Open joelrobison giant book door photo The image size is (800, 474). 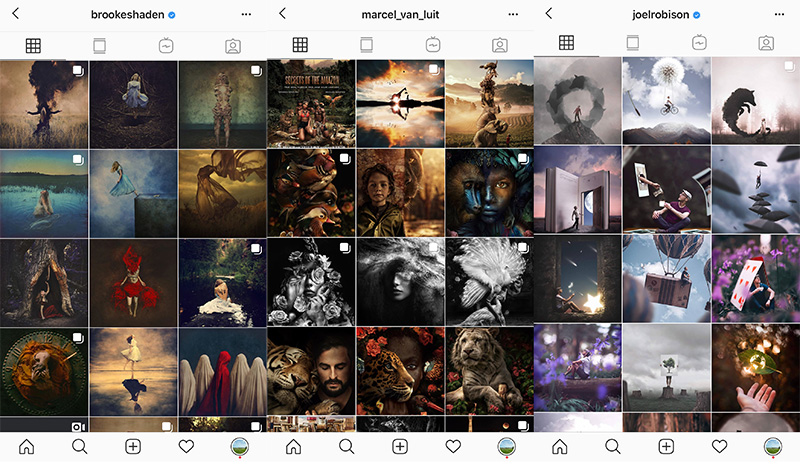coord(578,189)
